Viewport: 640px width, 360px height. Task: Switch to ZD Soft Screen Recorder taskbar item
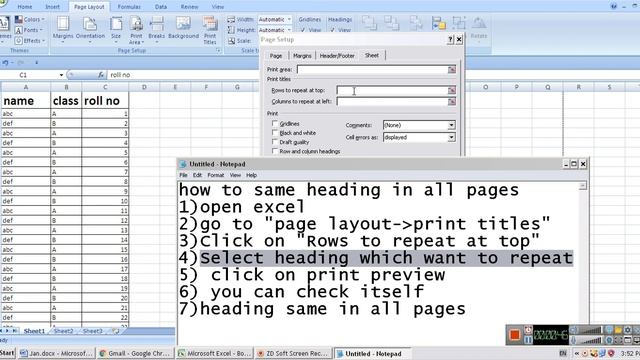pos(293,353)
